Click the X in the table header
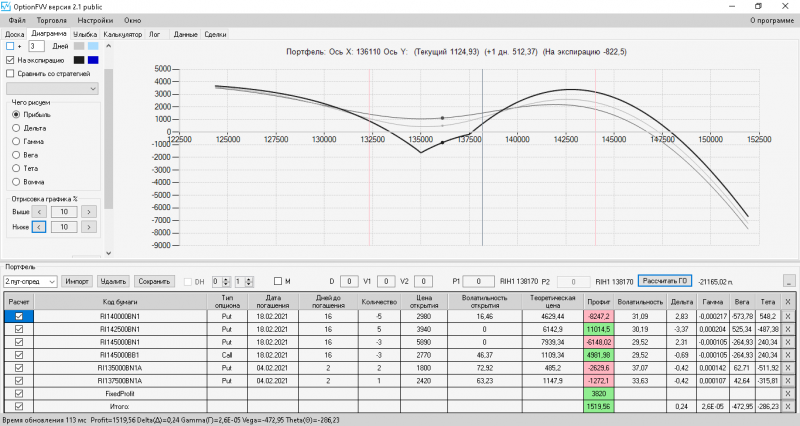This screenshot has width=800, height=426. tap(788, 302)
